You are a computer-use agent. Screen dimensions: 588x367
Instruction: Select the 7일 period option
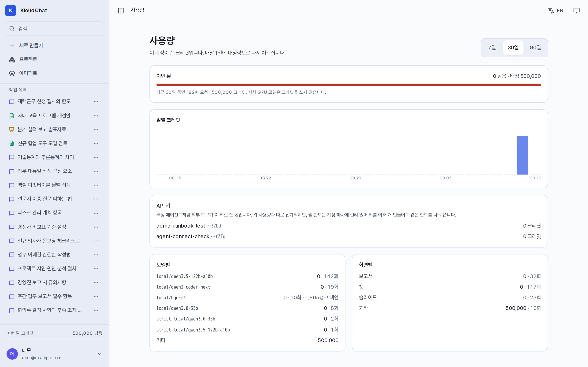point(492,48)
